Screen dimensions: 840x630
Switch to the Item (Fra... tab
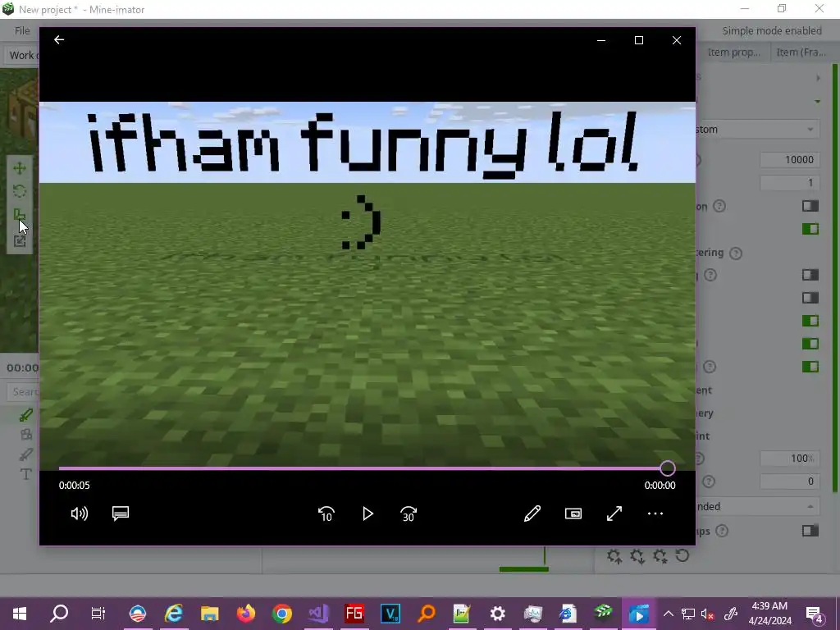pos(801,52)
